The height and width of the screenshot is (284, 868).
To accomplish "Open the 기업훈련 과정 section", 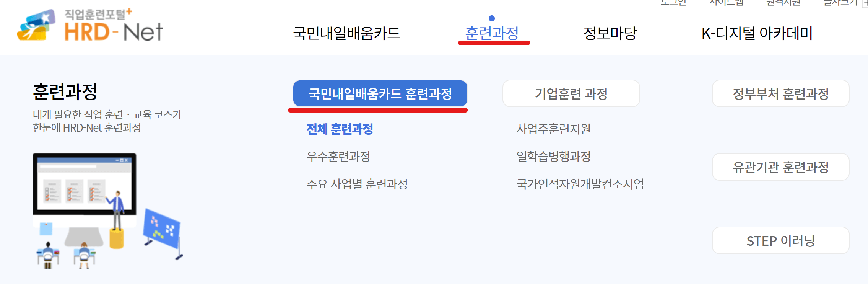I will tap(571, 93).
